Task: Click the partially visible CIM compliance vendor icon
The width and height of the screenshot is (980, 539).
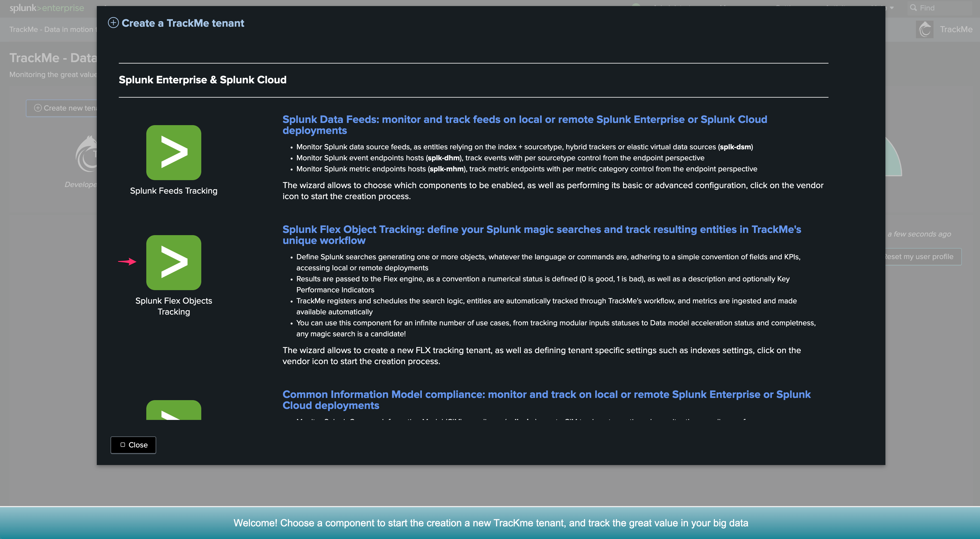Action: (174, 410)
